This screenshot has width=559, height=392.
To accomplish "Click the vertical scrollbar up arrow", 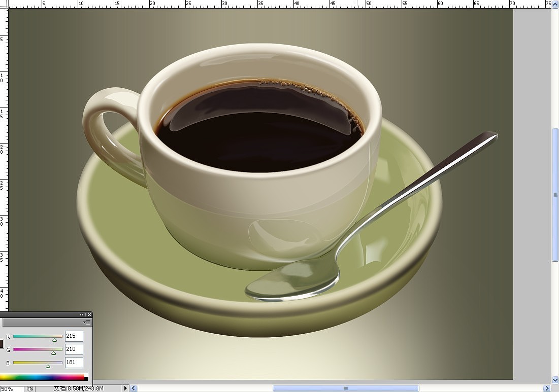I will (555, 3).
